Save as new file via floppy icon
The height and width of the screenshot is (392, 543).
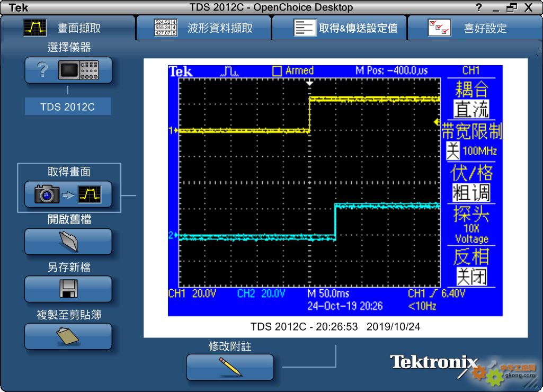(x=68, y=289)
